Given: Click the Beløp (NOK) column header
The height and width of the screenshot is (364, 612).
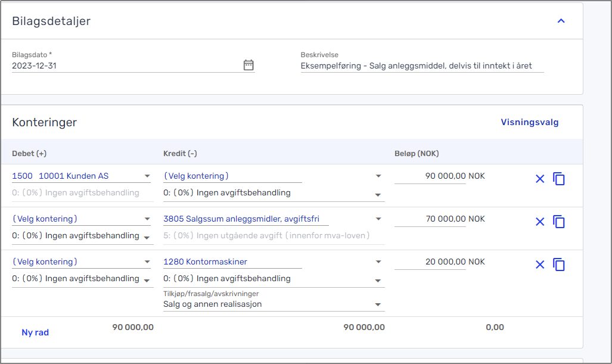Looking at the screenshot, I should pos(417,154).
